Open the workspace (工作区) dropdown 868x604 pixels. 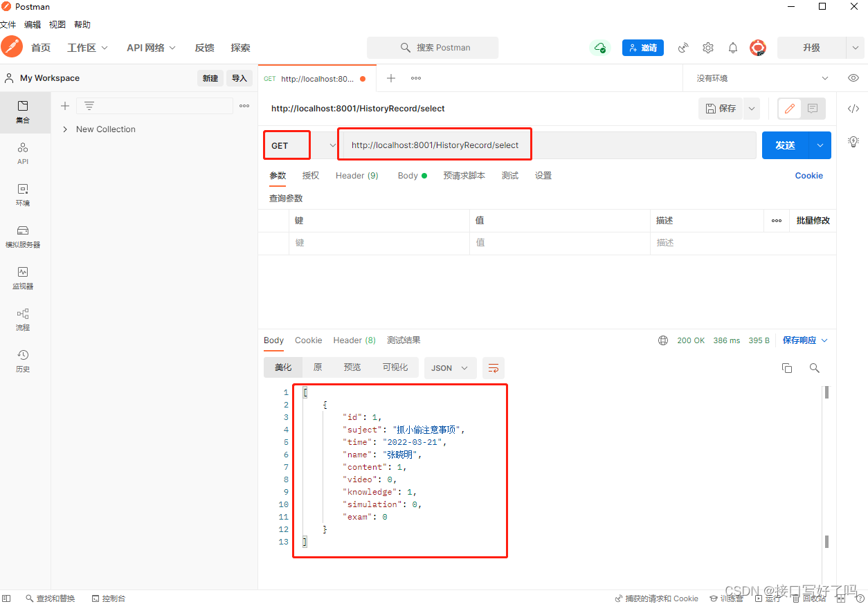tap(87, 48)
